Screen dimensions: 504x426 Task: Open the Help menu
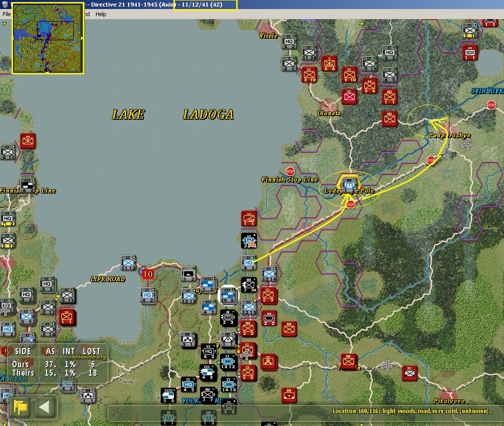(x=100, y=14)
